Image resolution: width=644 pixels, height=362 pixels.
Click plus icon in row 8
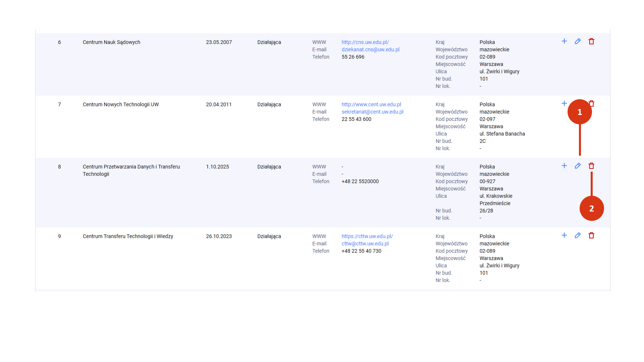click(x=564, y=166)
